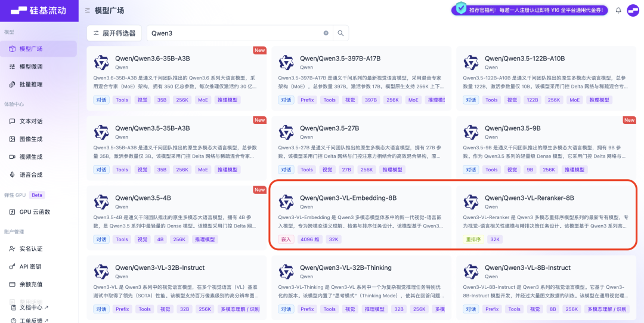
Task: Click Tools tag on Qwen3.5-4B card
Action: pyautogui.click(x=122, y=239)
